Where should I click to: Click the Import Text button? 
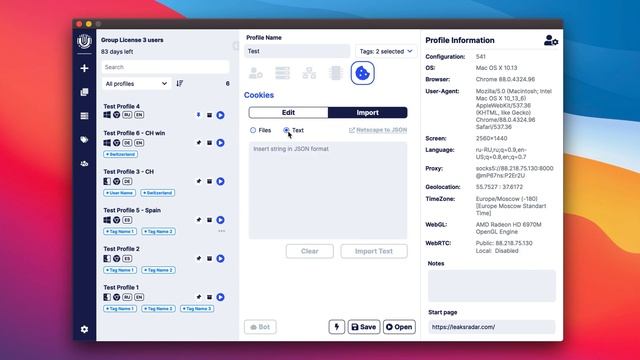[374, 251]
